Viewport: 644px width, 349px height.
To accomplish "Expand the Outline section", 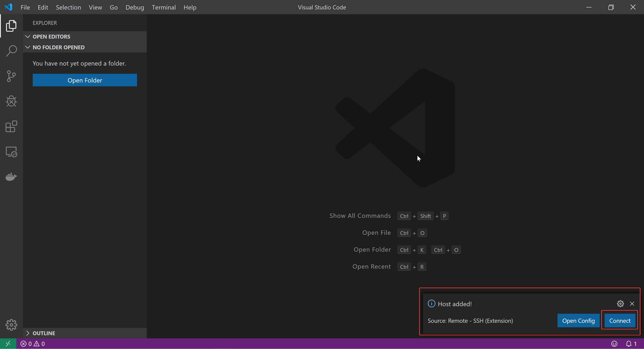I will [x=85, y=333].
